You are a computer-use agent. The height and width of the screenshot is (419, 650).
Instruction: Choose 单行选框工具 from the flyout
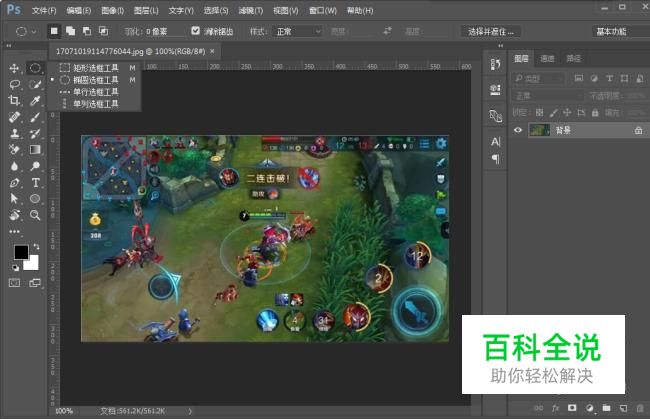96,92
